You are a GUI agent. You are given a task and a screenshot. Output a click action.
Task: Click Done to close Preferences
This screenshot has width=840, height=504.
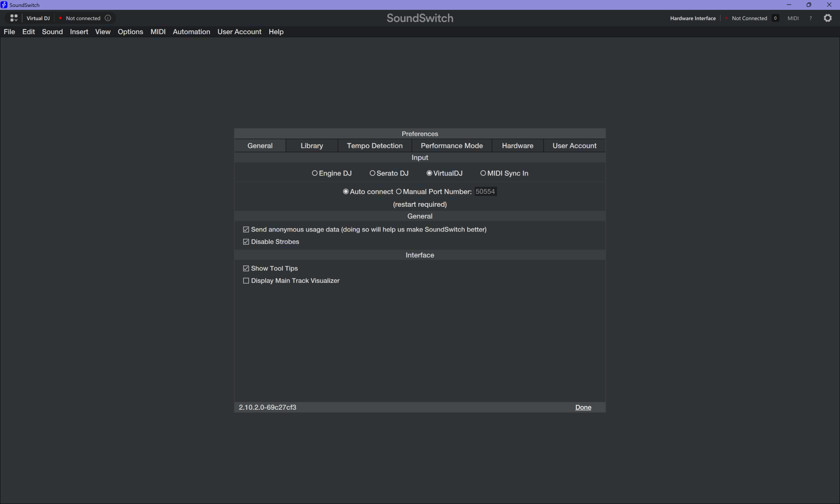[583, 407]
